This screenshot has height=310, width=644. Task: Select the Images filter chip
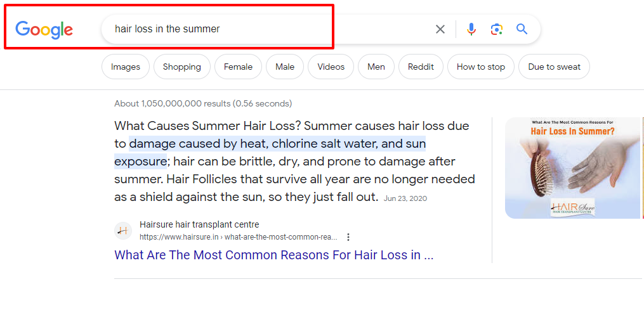[126, 67]
